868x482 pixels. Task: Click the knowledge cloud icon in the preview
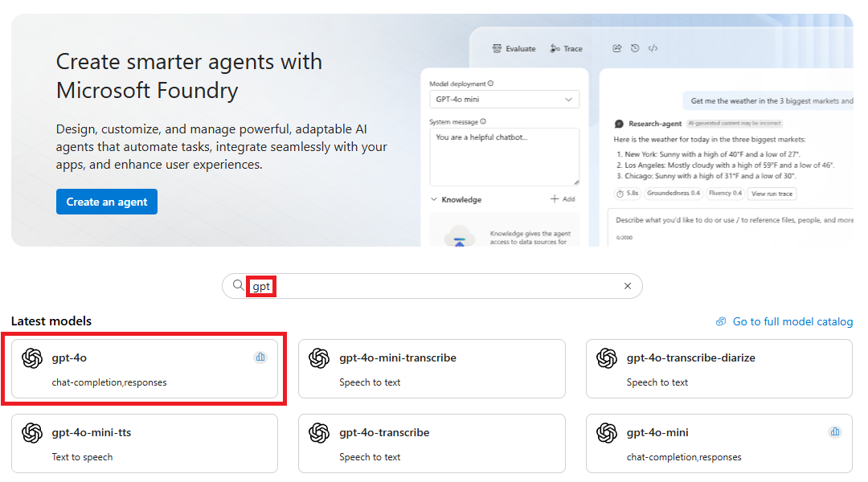tap(460, 236)
